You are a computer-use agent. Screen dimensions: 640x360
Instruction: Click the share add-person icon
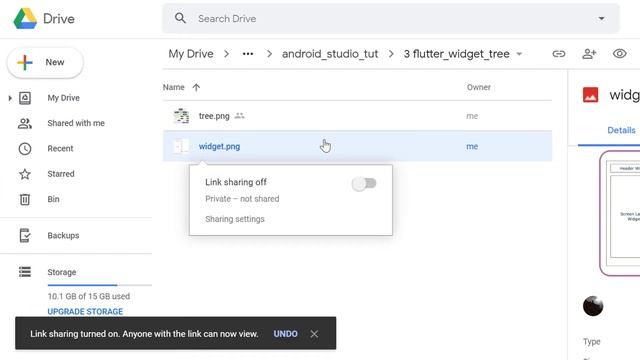click(589, 54)
